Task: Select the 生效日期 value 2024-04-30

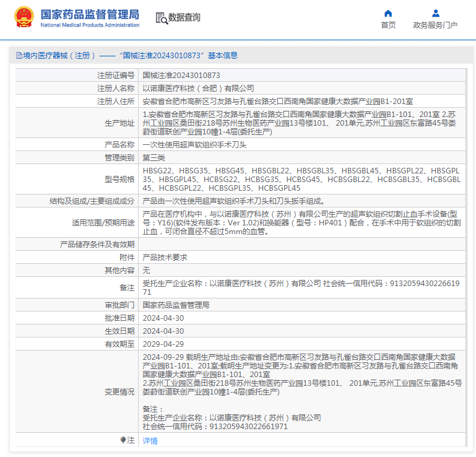Action: coord(163,331)
